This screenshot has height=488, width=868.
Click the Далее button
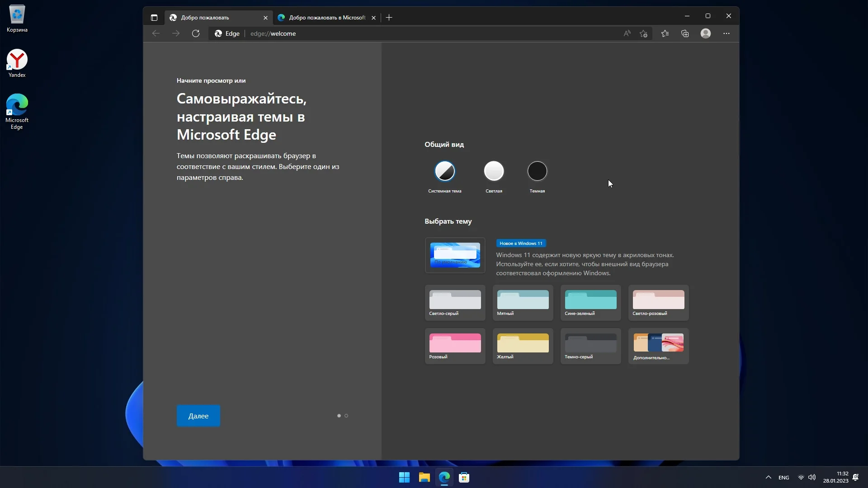[198, 416]
